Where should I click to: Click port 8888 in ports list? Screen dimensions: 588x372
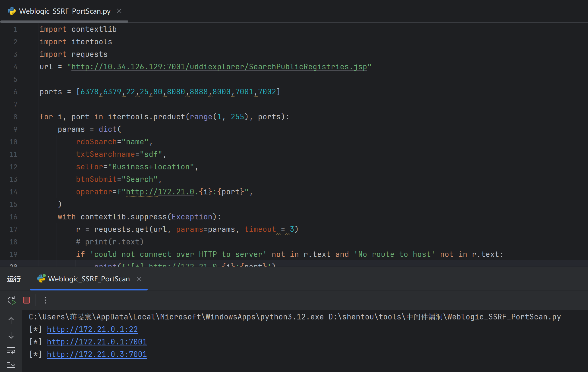(x=199, y=92)
